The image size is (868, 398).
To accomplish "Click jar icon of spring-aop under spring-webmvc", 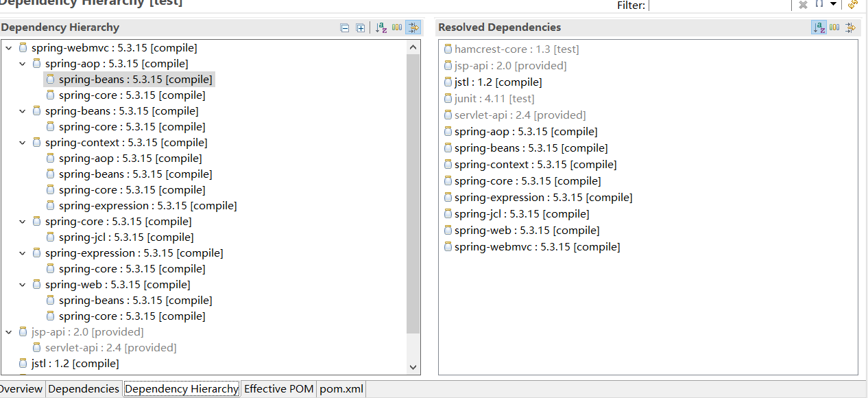I will pos(36,64).
